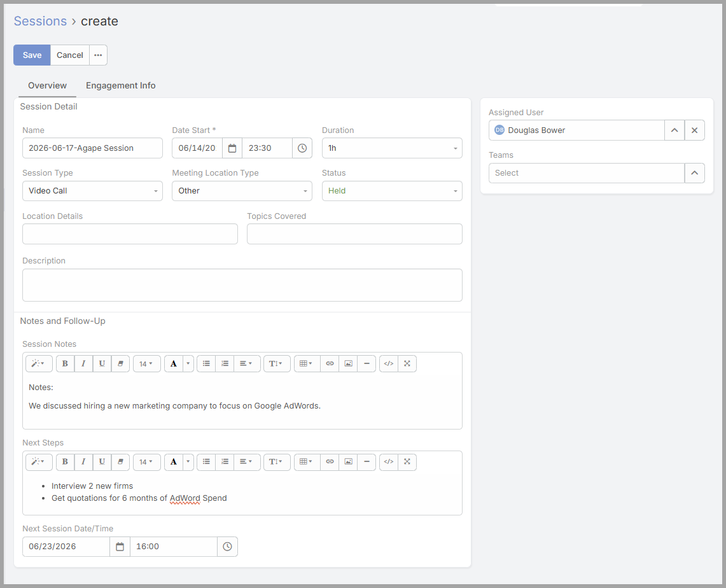Open font color arrow in Next Steps
Screen dimensions: 726x588
(x=188, y=461)
